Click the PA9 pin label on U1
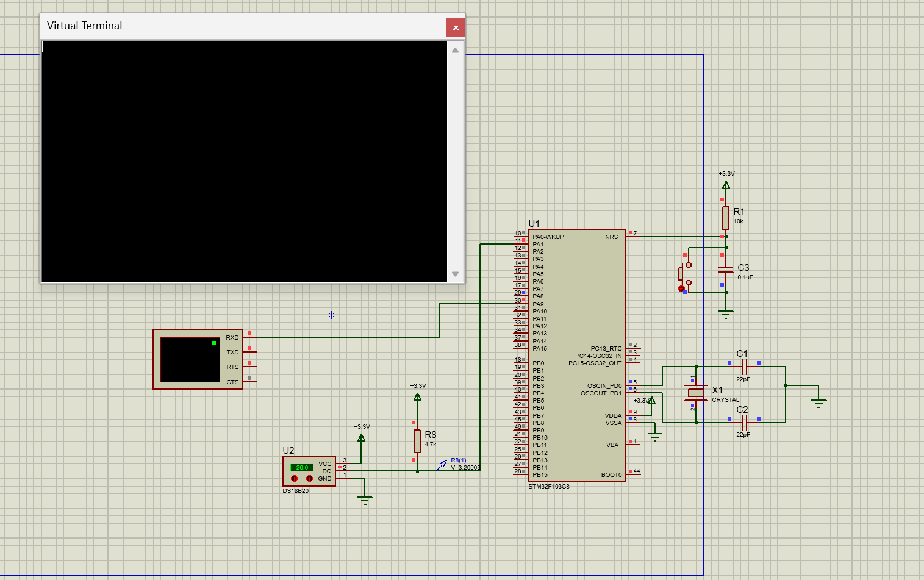Viewport: 924px width, 580px height. tap(538, 304)
